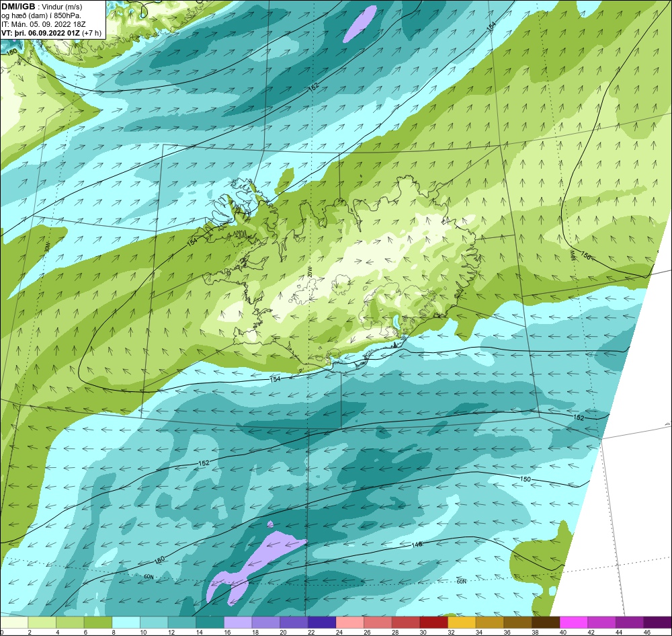Click the DMI/IGB title text
672x636 pixels.
tap(18, 7)
